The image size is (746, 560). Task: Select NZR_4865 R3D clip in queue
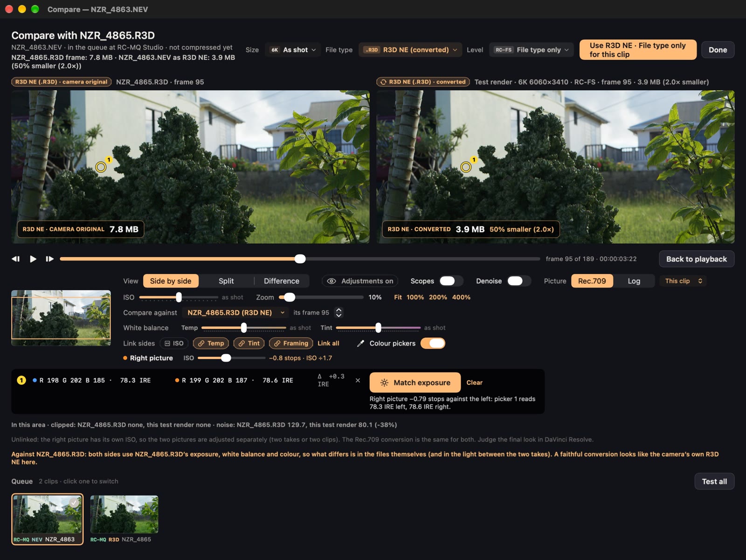pos(124,519)
